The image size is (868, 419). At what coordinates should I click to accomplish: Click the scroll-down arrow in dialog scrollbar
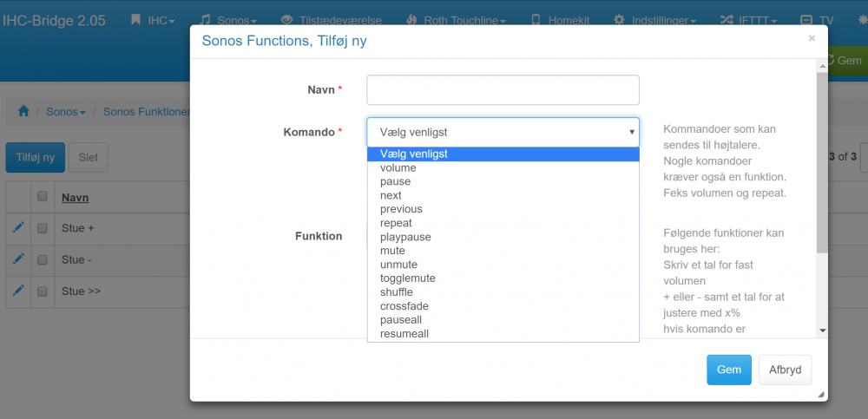click(822, 330)
